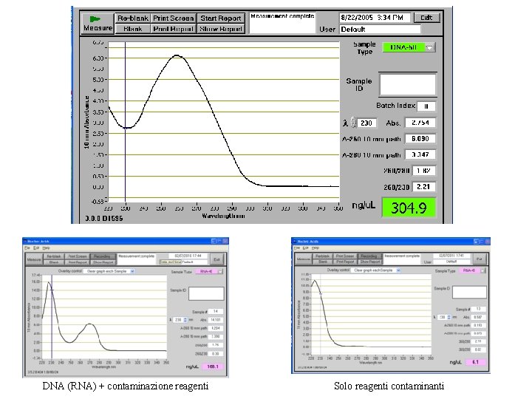The width and height of the screenshot is (532, 399).
Task: Click Print Screen in the top DNA-50 window
Action: [174, 18]
